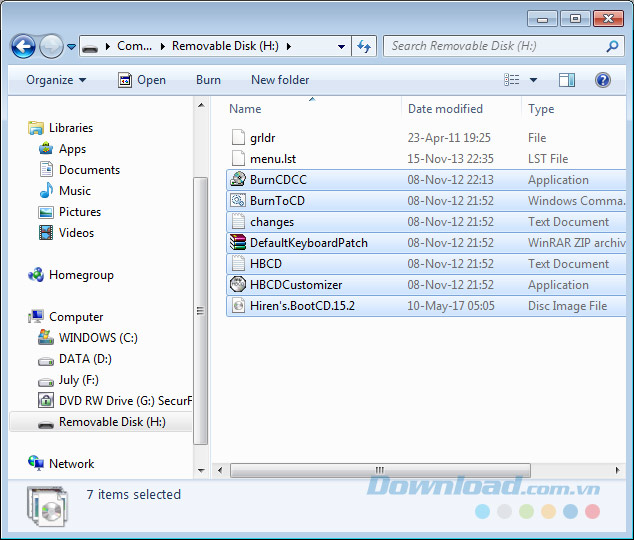The height and width of the screenshot is (540, 634).
Task: Select the BurnCDCC application icon
Action: (x=238, y=180)
